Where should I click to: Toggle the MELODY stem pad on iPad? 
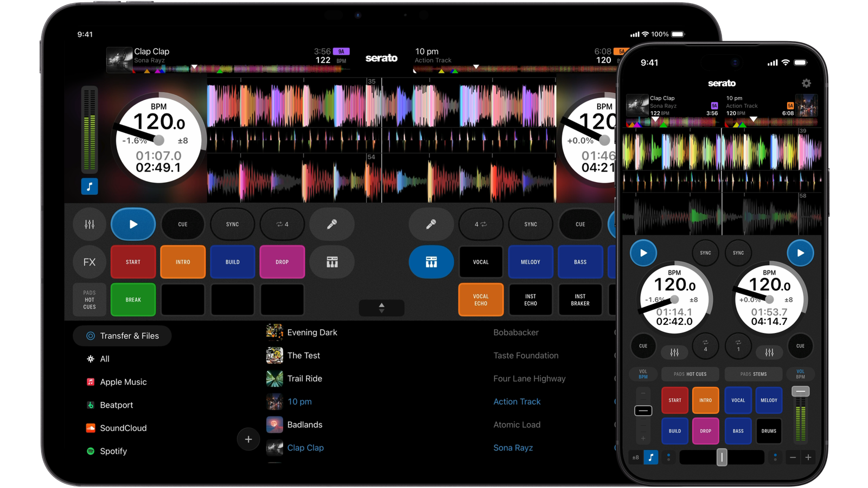tap(531, 262)
